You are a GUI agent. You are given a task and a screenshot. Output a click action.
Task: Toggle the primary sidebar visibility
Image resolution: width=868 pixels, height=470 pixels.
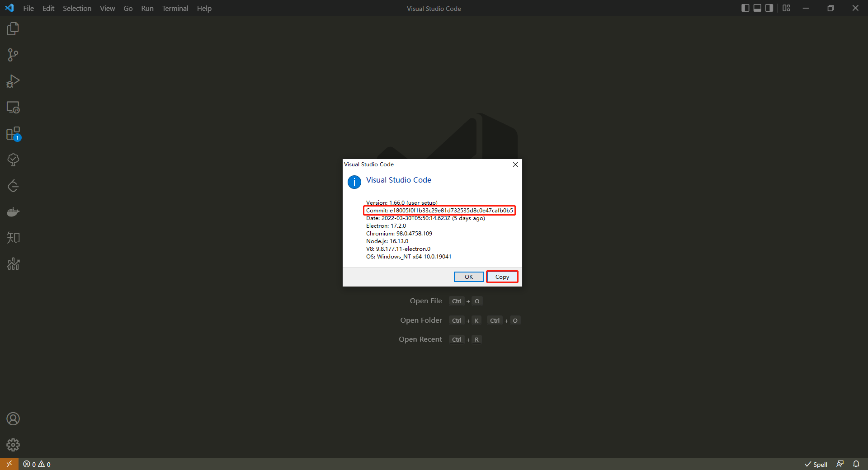745,8
